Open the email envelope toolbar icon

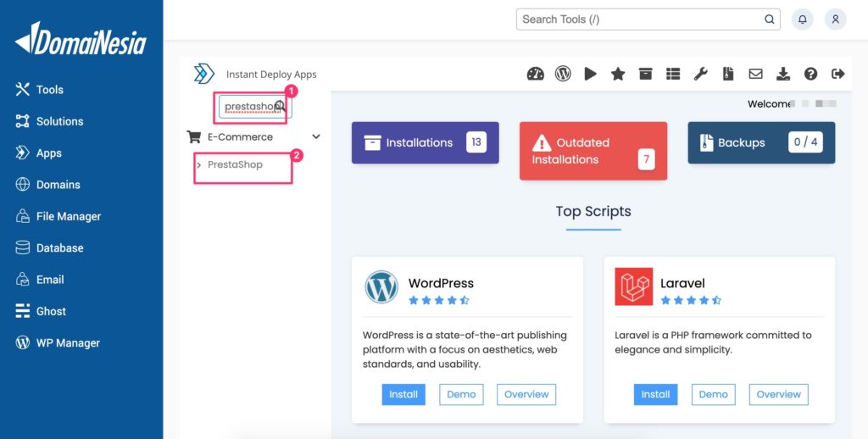(755, 74)
